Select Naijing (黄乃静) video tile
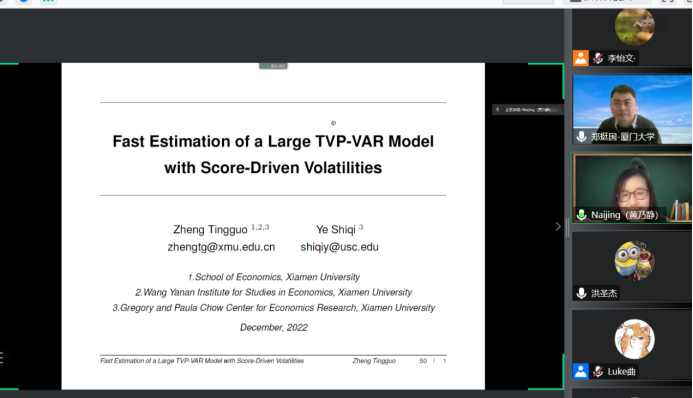 632,188
